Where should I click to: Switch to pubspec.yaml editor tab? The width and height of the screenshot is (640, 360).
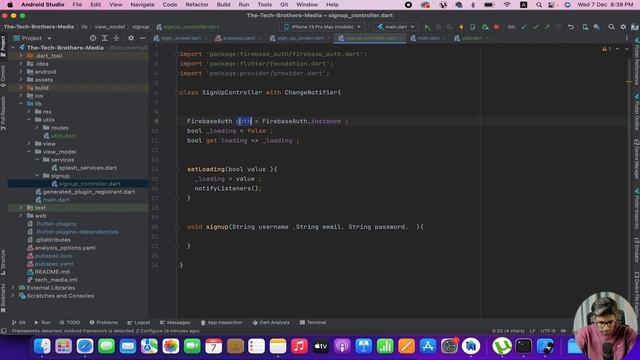[x=238, y=38]
